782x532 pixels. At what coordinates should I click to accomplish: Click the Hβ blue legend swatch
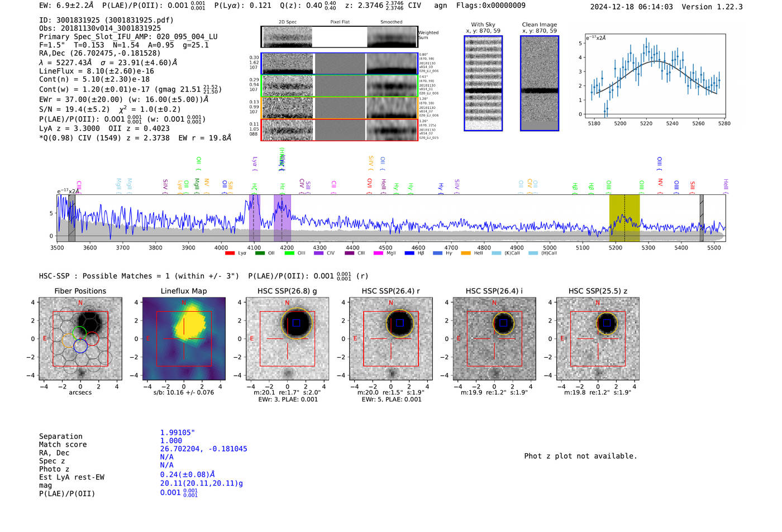tap(409, 253)
